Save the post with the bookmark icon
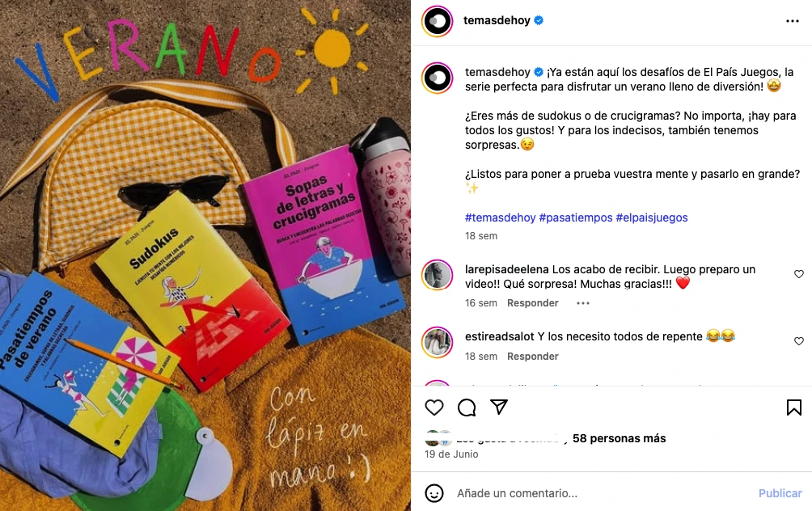The height and width of the screenshot is (511, 812). (794, 408)
